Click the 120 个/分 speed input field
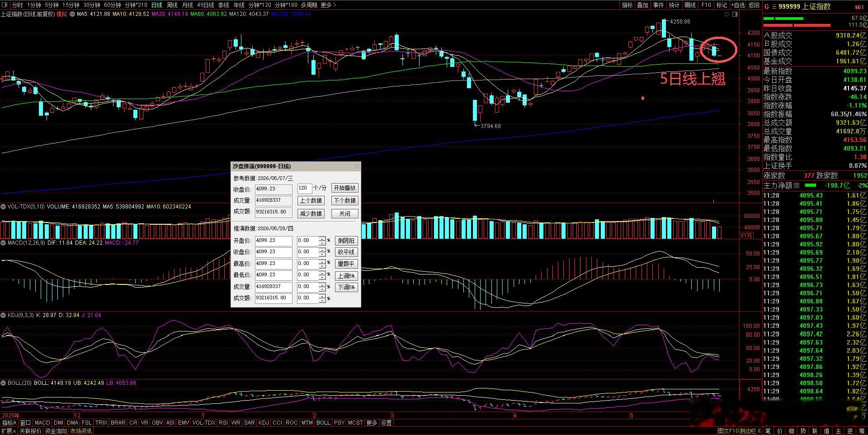 (305, 188)
